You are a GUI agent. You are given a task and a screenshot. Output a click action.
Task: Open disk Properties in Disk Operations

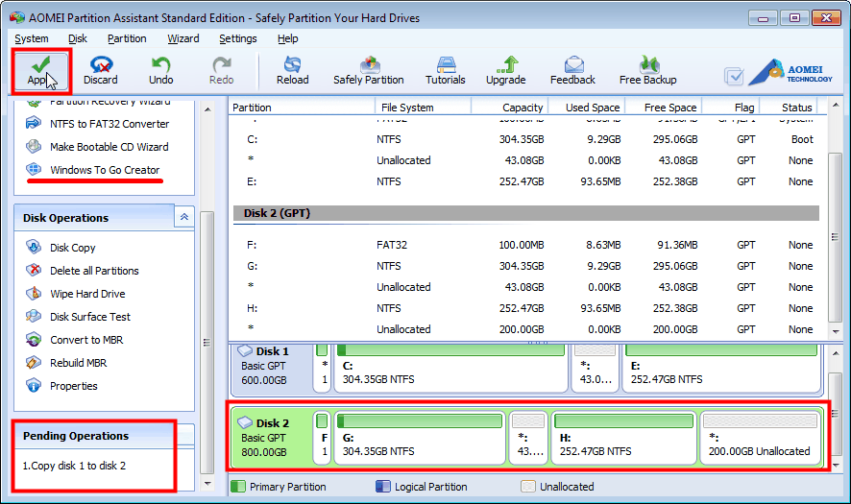point(61,386)
